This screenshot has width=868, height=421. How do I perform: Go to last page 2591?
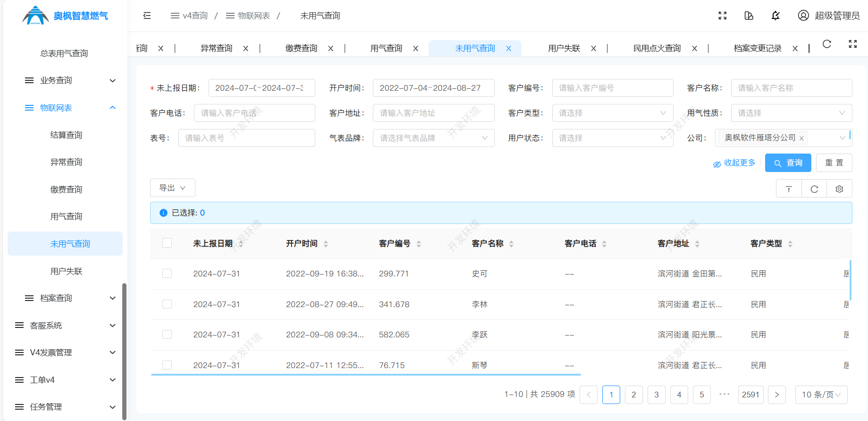pyautogui.click(x=750, y=395)
